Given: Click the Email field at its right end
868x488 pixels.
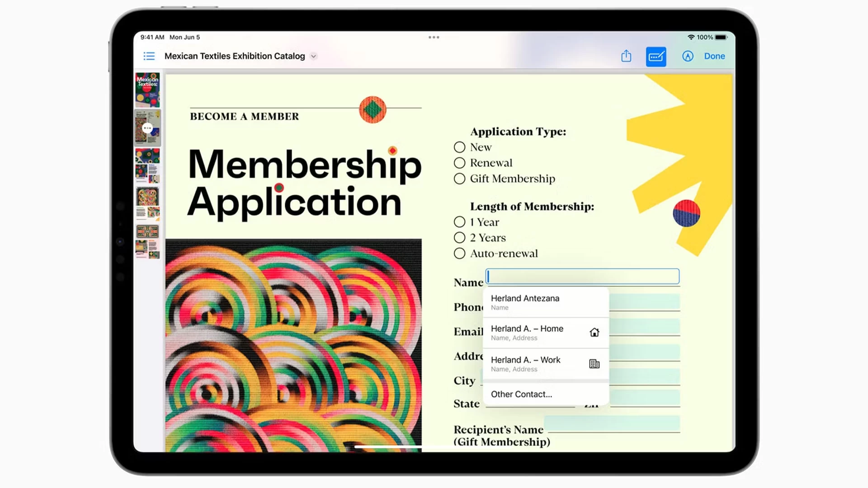Looking at the screenshot, I should (x=645, y=327).
